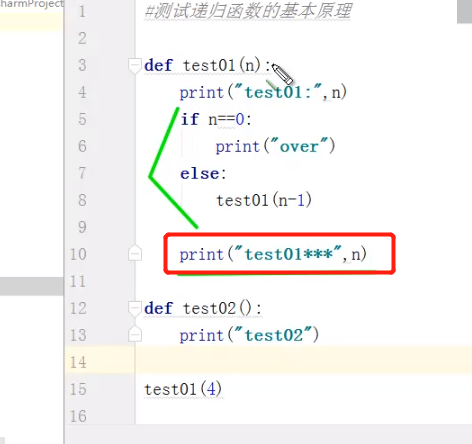The height and width of the screenshot is (444, 472).
Task: Click the def test02() definition name
Action: [x=209, y=308]
